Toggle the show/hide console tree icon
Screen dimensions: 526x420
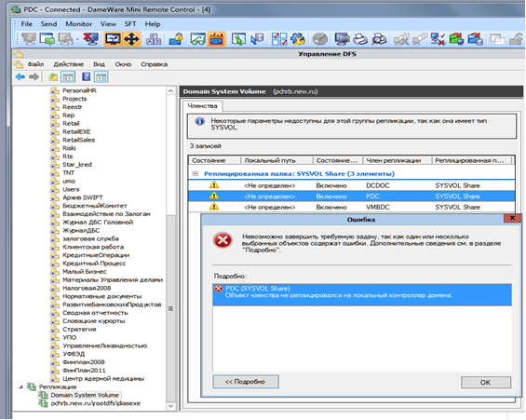(x=68, y=77)
